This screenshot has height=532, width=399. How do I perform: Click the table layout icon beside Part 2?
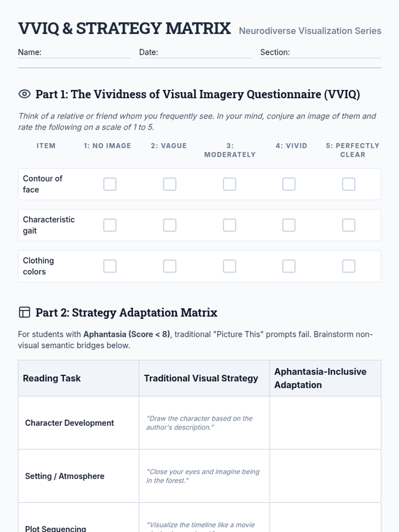coord(24,312)
